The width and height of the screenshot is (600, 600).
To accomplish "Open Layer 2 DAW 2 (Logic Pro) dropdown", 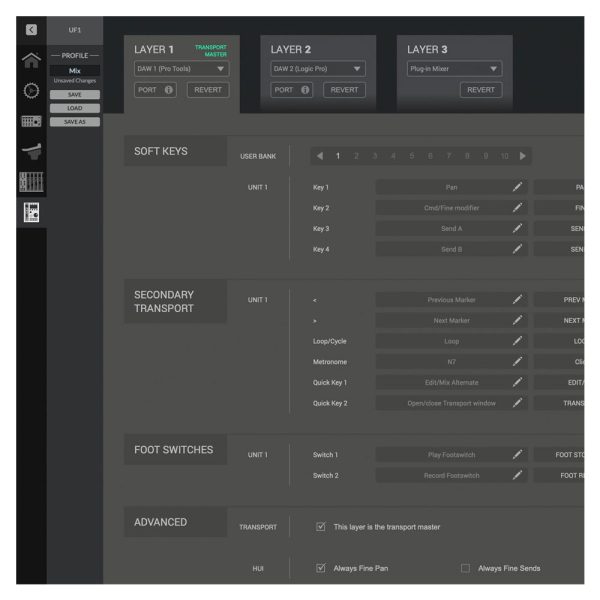I will (x=318, y=69).
